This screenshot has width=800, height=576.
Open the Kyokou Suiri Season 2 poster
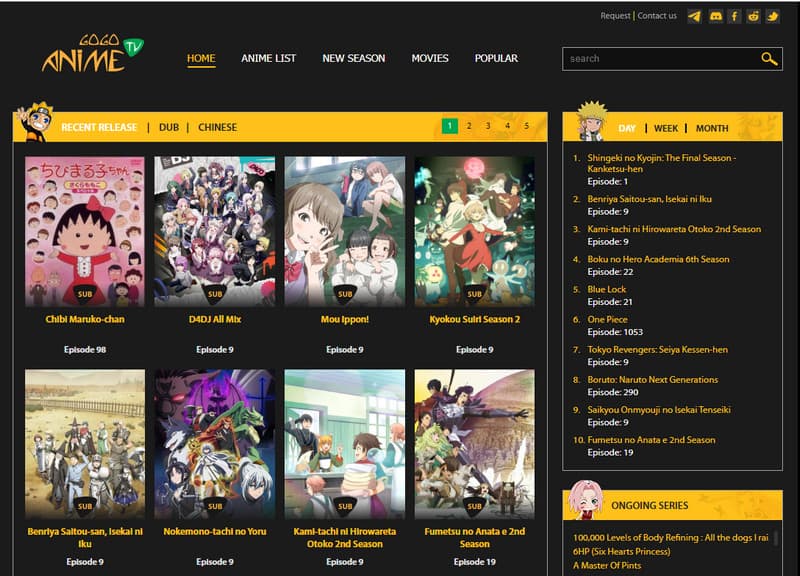point(474,232)
